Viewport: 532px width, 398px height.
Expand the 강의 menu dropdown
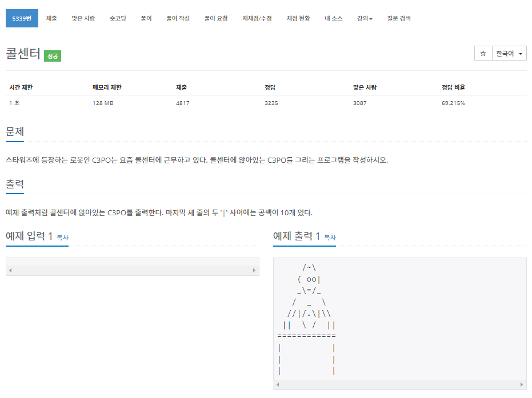[365, 18]
